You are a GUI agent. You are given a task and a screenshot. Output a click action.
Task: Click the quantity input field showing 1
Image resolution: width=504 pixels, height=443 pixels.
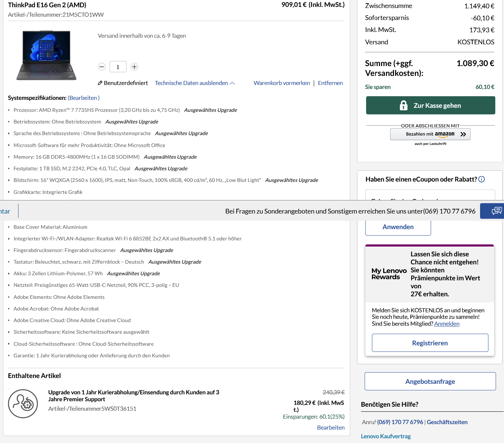(118, 67)
